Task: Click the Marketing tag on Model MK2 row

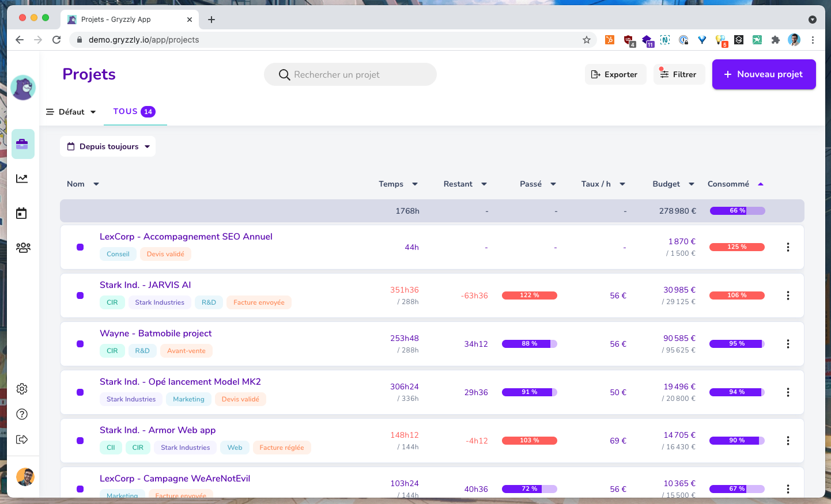Action: pos(188,399)
